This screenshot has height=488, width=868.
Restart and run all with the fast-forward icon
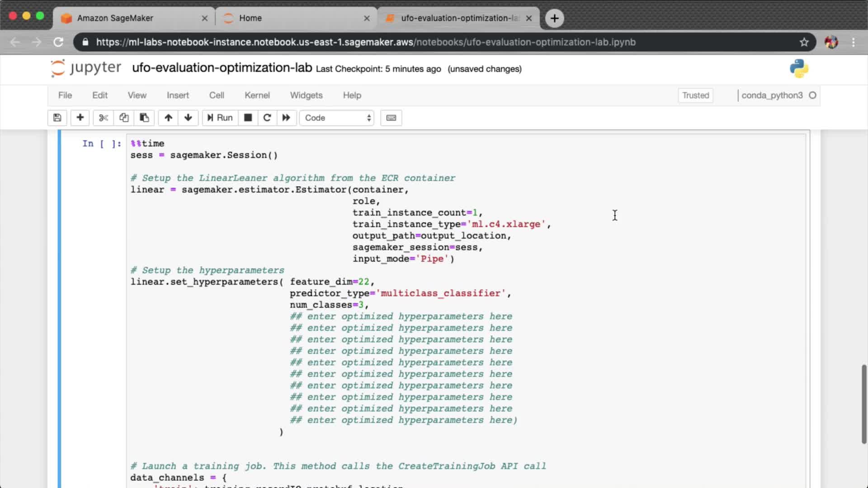coord(286,118)
